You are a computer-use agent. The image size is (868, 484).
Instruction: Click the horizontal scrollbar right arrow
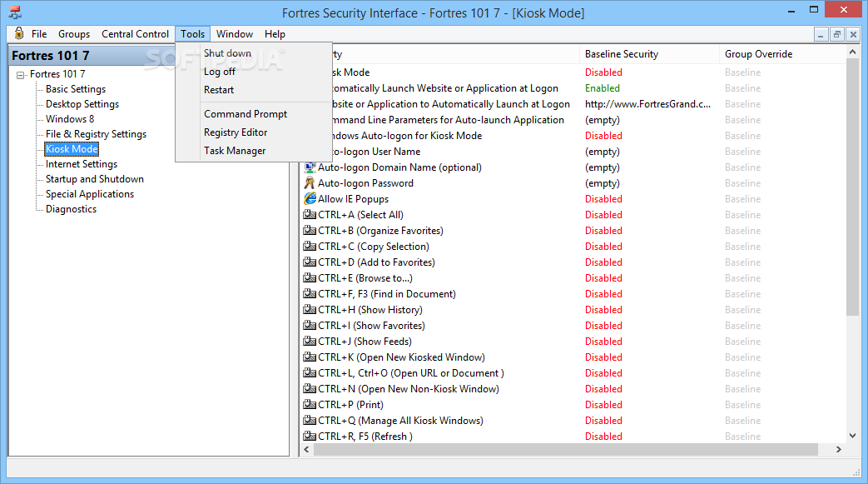click(x=838, y=449)
